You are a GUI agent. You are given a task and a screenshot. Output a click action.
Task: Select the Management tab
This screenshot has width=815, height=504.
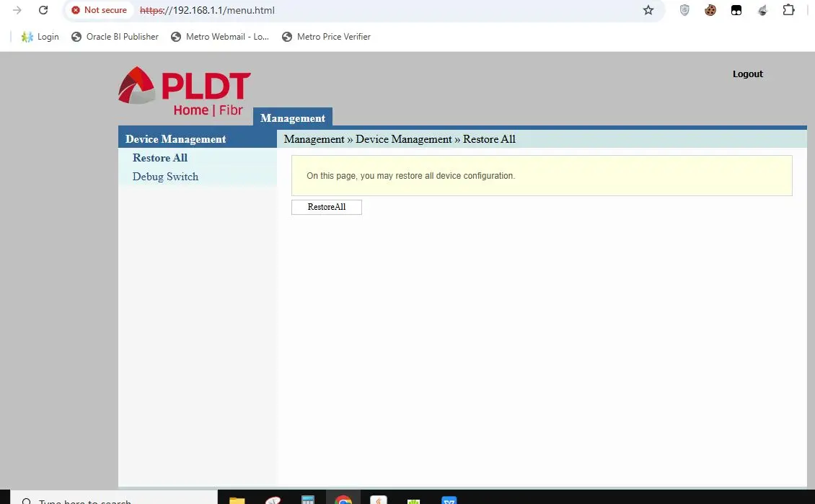click(x=293, y=118)
